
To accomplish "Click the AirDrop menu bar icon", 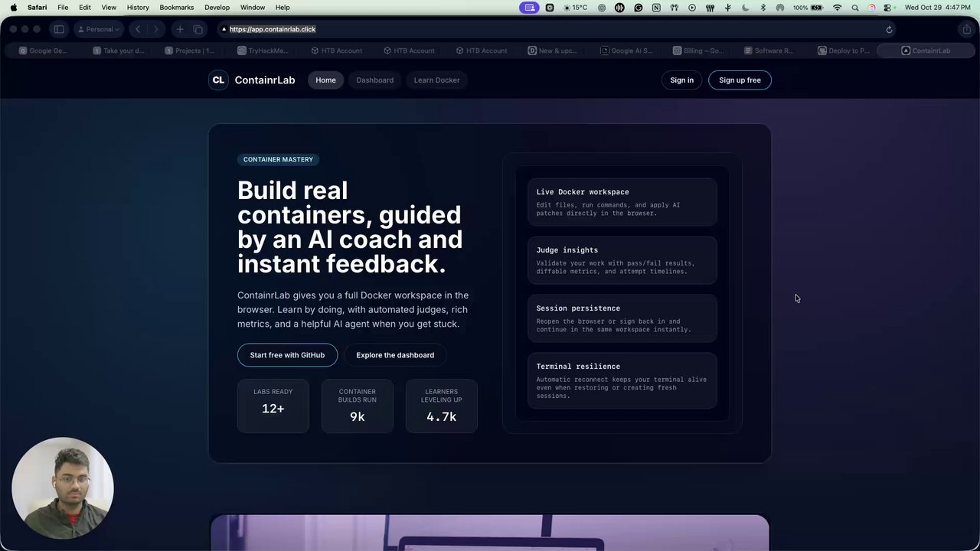I will click(x=780, y=8).
